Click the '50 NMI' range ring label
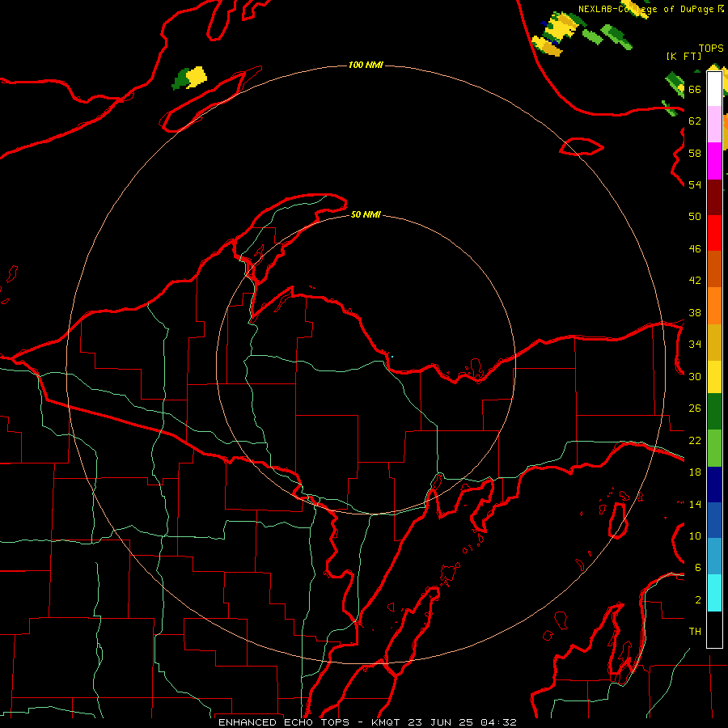This screenshot has height=728, width=728. 366,214
